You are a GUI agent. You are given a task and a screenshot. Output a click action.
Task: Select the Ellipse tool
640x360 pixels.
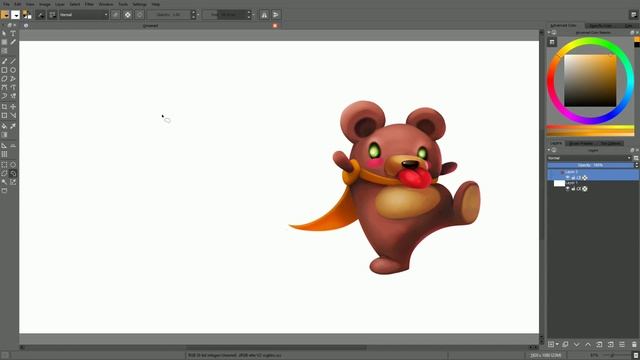click(13, 70)
